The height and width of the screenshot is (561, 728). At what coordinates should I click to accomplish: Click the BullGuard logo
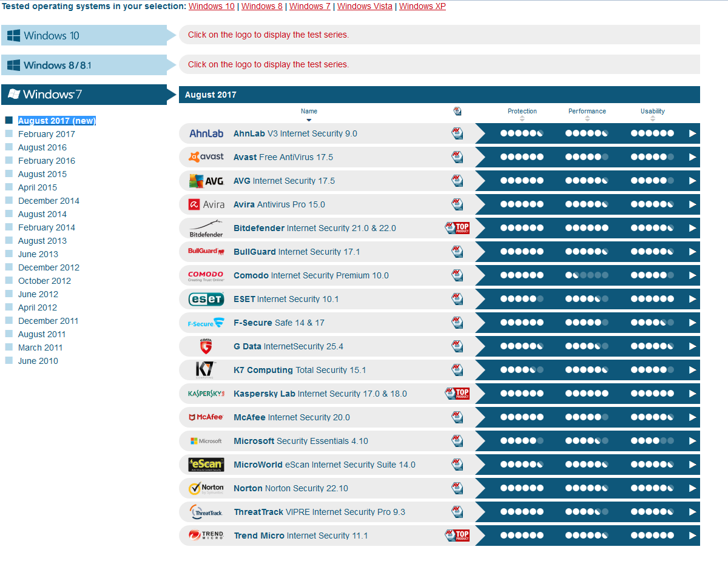click(206, 252)
